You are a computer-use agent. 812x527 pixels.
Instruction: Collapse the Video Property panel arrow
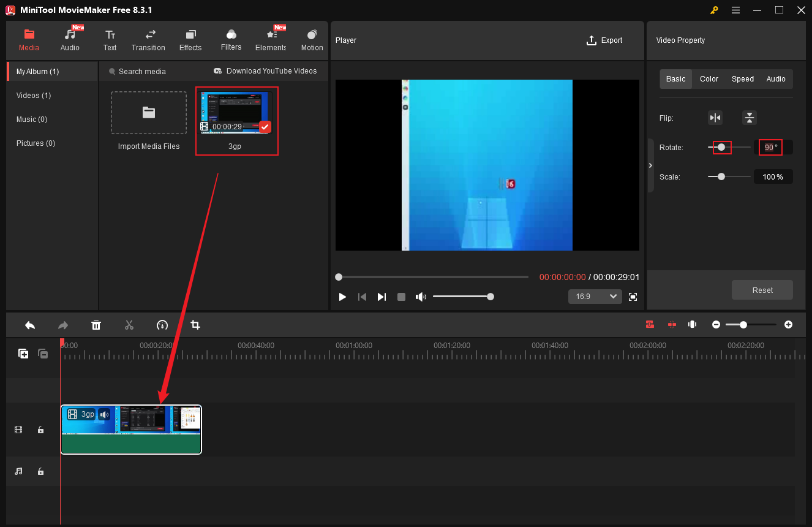coord(650,165)
